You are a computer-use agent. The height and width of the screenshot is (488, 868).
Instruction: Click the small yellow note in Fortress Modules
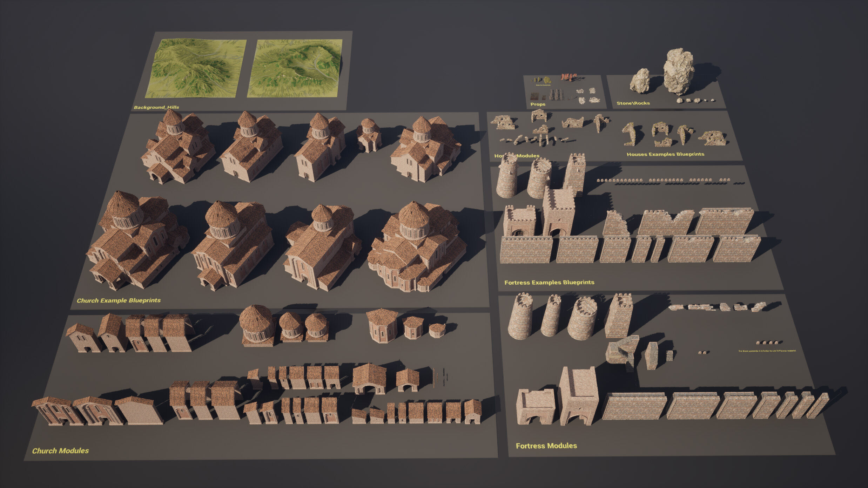(x=767, y=351)
